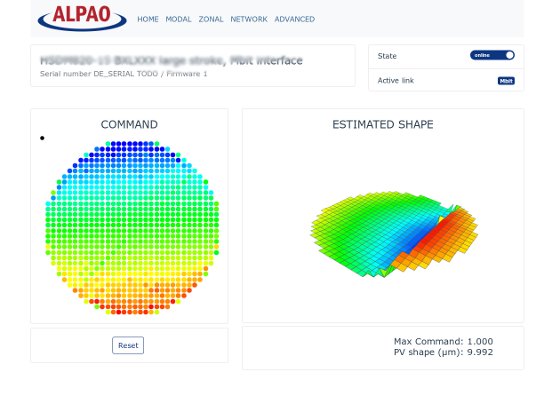This screenshot has height=396, width=560.
Task: Click the Serial number DE_SERIAL TODO text
Action: (99, 74)
